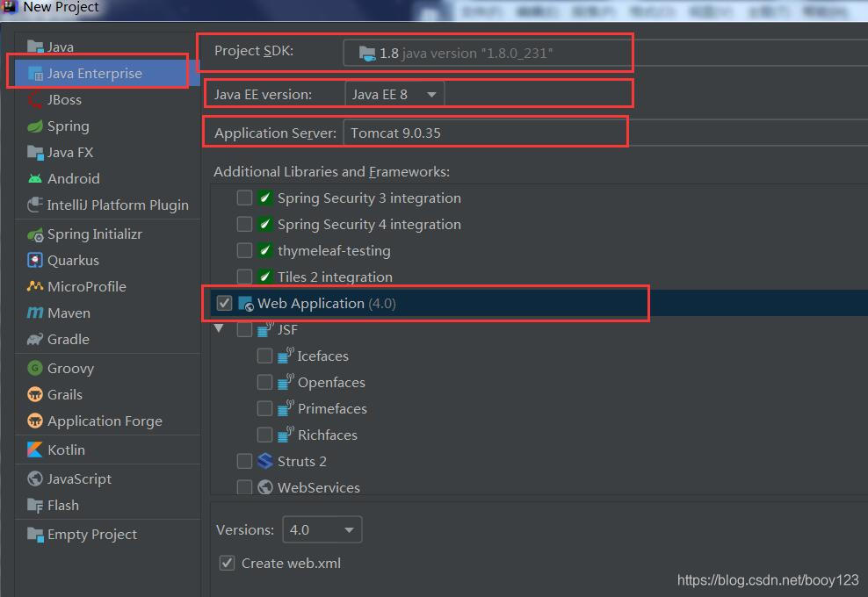Click the Spring Security 4 integration label

coord(369,224)
